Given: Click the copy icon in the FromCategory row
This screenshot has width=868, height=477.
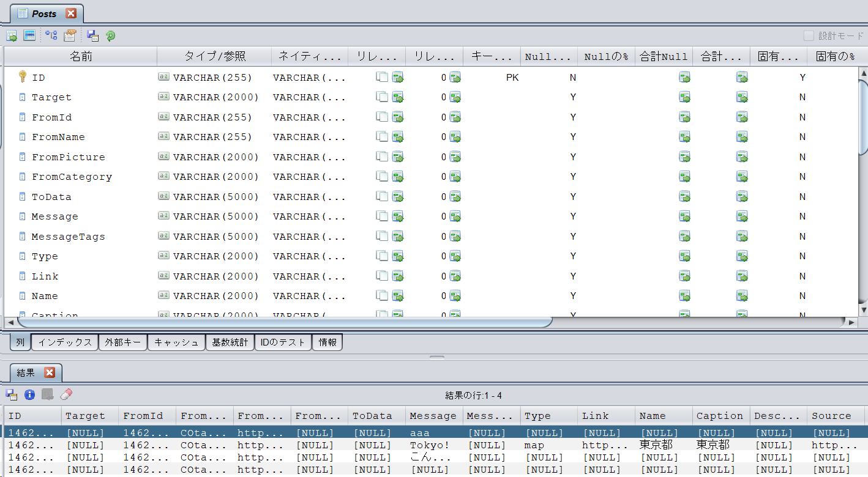Looking at the screenshot, I should point(382,177).
